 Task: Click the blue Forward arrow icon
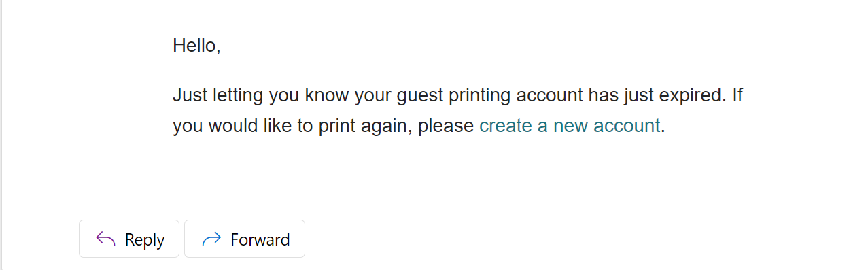[212, 239]
